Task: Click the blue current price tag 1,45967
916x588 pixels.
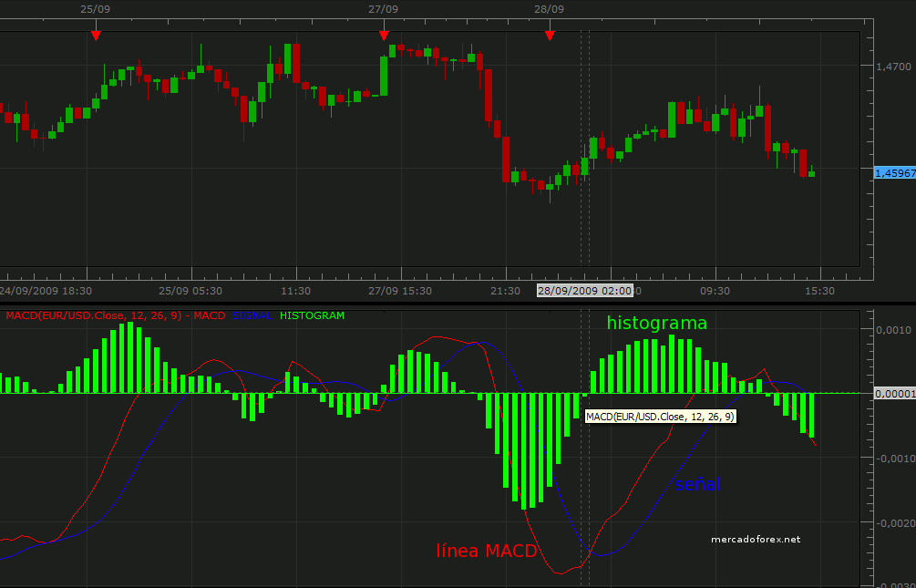Action: (895, 173)
